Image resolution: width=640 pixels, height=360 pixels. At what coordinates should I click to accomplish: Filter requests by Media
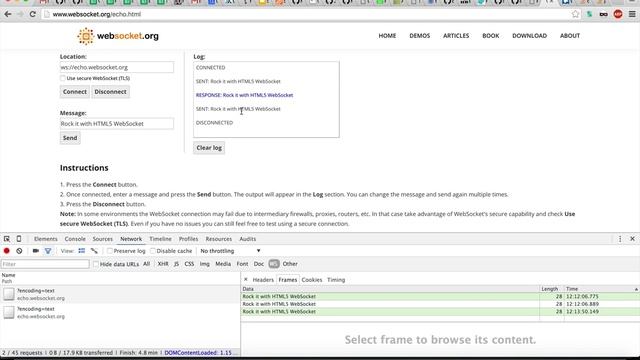pos(223,264)
